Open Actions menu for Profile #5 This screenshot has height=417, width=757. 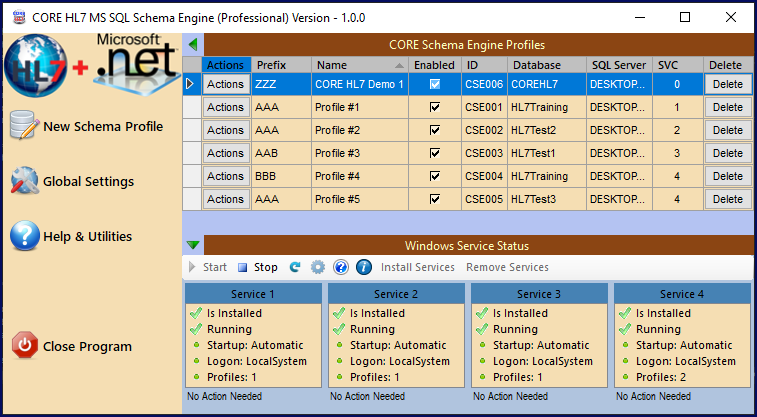tap(226, 199)
